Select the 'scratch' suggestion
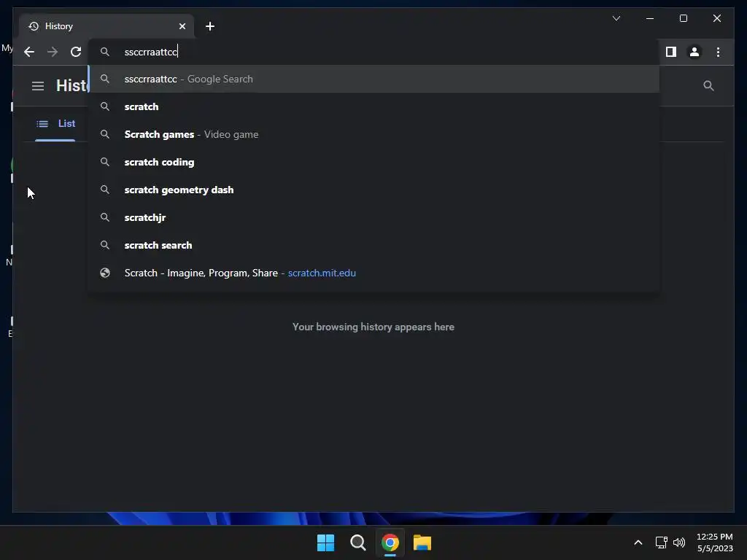This screenshot has height=560, width=747. (x=374, y=106)
